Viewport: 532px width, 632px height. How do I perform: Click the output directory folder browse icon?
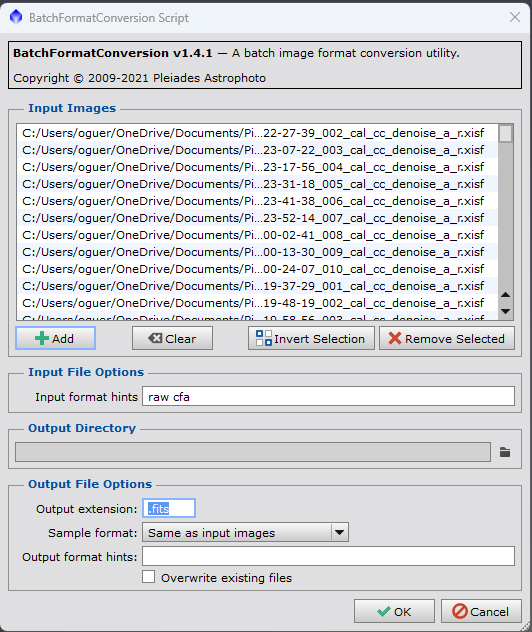point(505,452)
